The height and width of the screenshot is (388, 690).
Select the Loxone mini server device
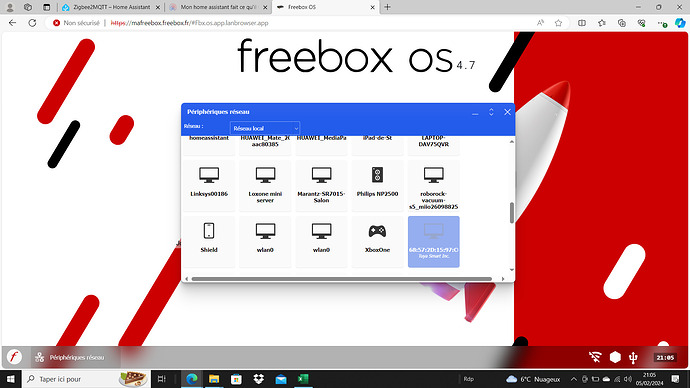tap(265, 185)
